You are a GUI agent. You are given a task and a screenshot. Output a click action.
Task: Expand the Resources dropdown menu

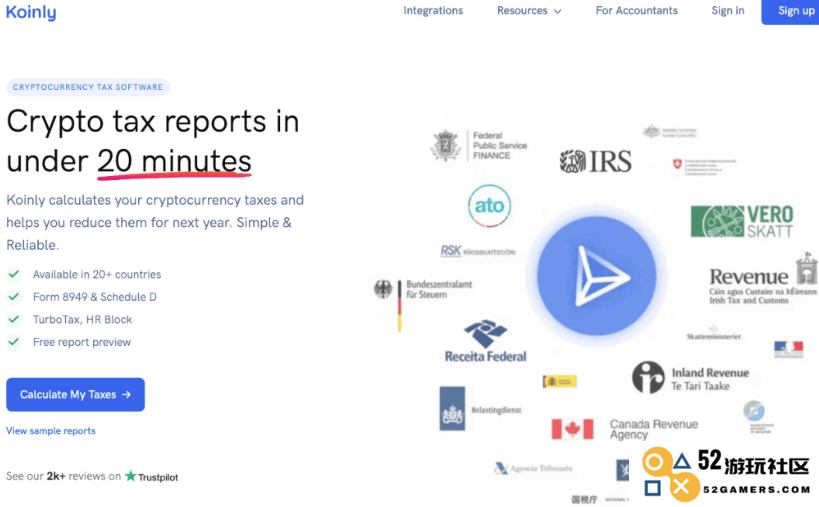[x=529, y=10]
